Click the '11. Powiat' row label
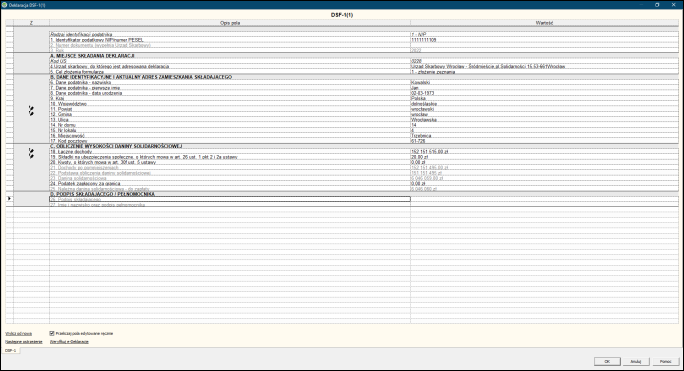Viewport: 684px width, 371px height. tap(61, 109)
